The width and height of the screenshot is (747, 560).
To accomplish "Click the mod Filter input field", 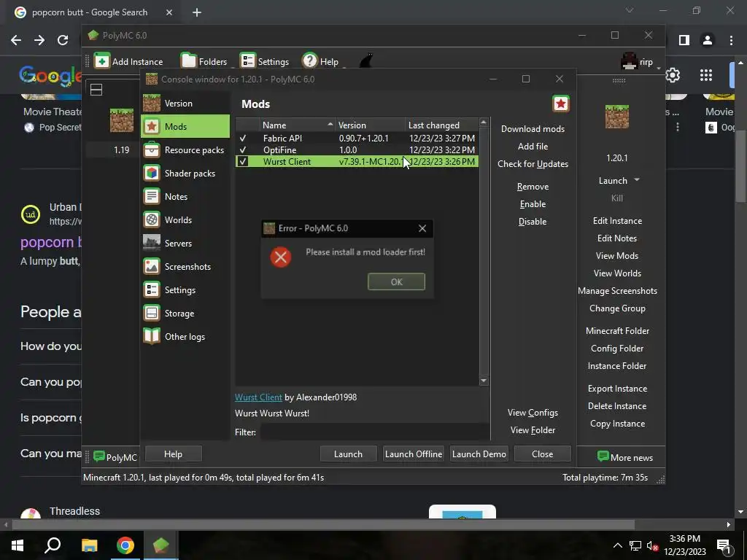I will [x=374, y=432].
